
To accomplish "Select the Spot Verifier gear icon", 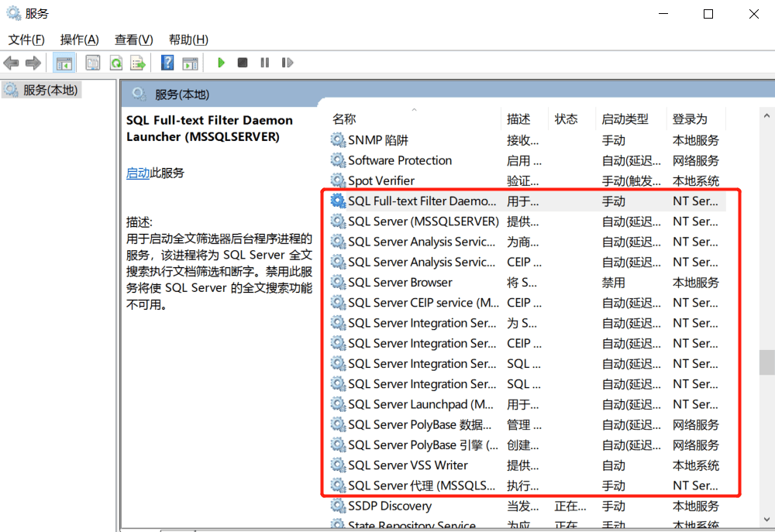I will 338,180.
